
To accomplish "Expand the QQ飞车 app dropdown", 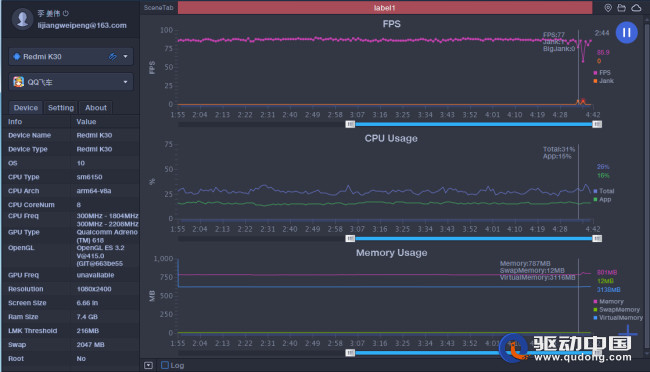I will point(125,82).
